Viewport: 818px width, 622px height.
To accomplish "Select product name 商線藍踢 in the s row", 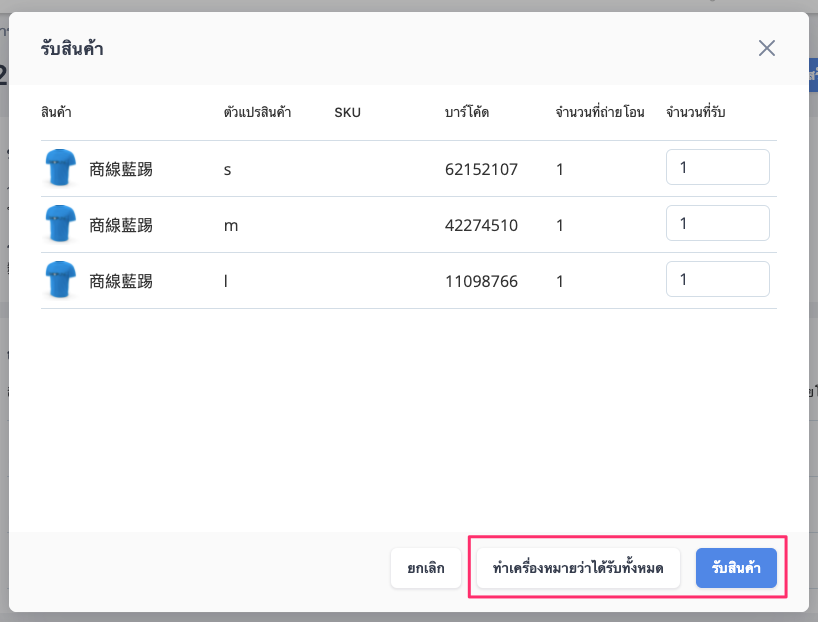I will click(x=121, y=169).
